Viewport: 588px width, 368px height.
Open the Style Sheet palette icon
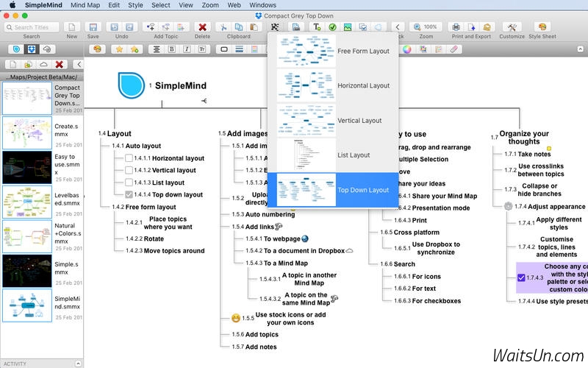click(542, 27)
